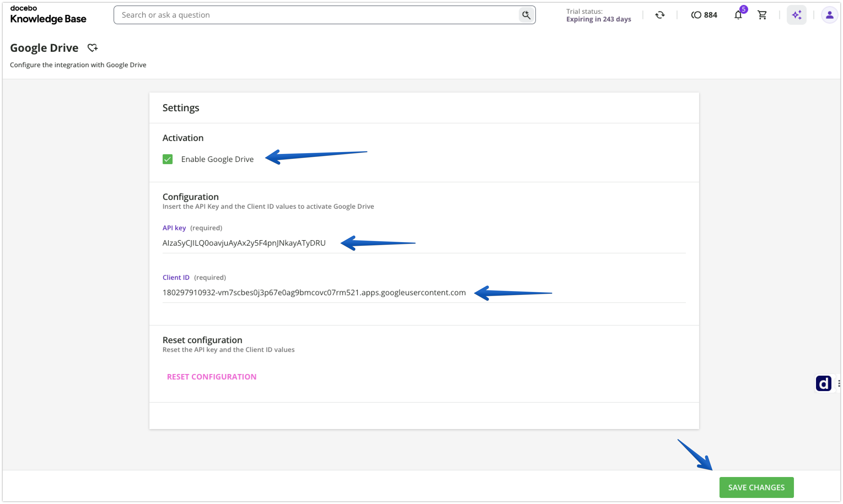
Task: Open the user profile avatar
Action: [829, 15]
